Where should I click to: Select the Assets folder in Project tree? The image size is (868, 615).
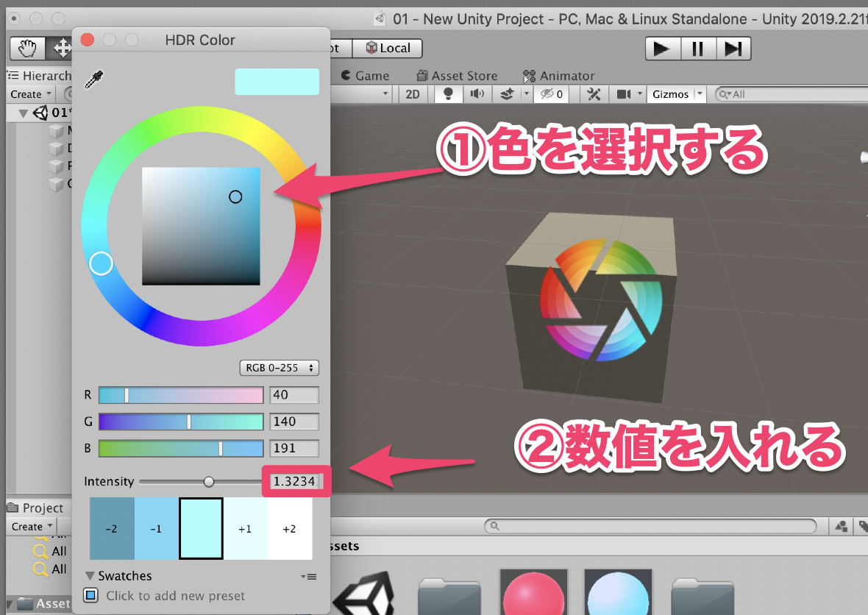(x=43, y=603)
